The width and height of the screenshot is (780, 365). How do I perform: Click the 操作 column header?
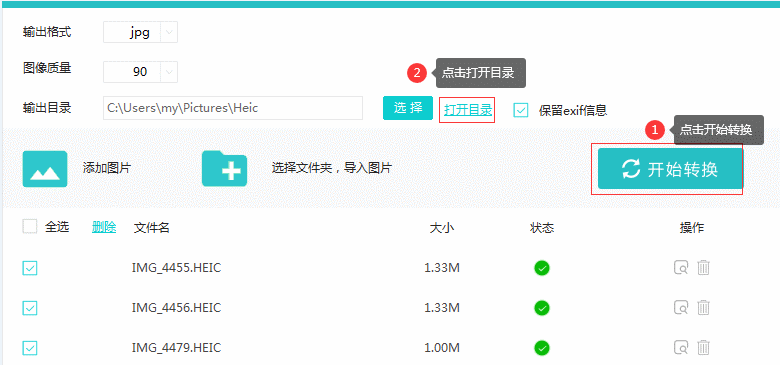(x=692, y=228)
